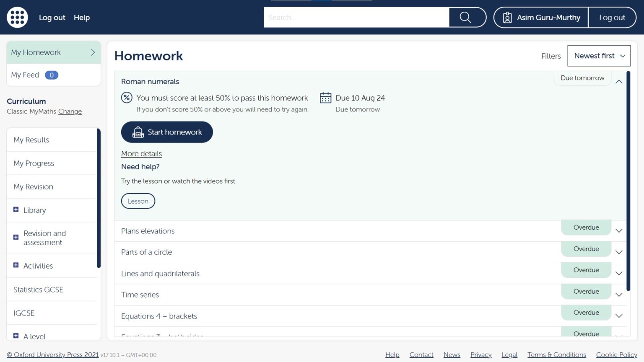Click the calendar due date icon
Screen dimensions: 644x362
point(325,98)
